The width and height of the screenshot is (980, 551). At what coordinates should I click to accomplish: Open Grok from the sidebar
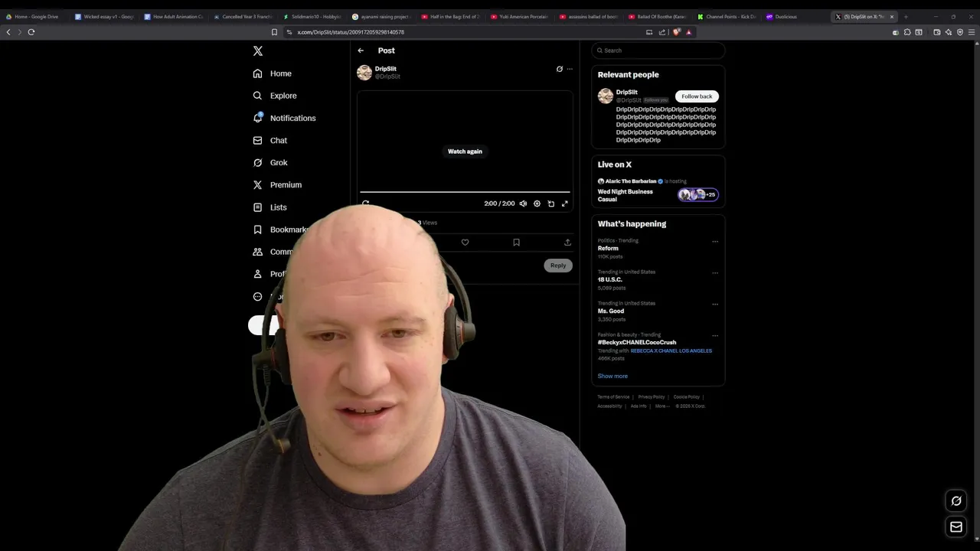(269, 162)
